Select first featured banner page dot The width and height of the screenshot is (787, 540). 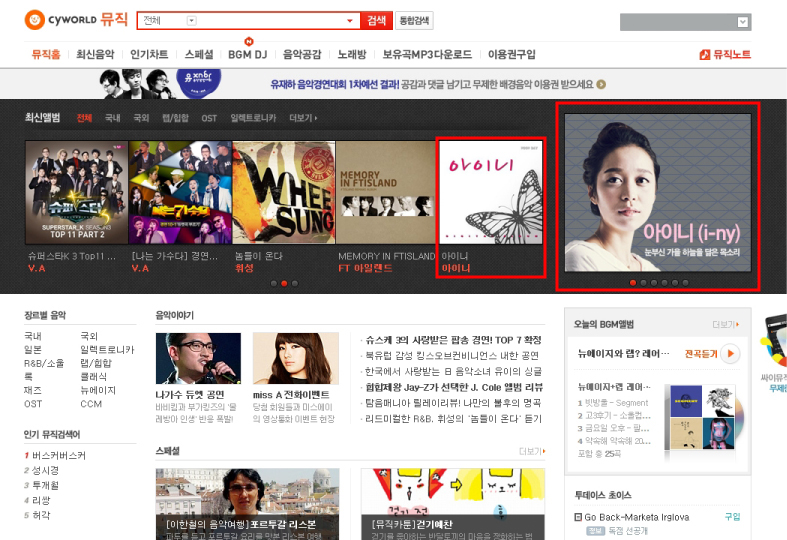click(x=633, y=283)
